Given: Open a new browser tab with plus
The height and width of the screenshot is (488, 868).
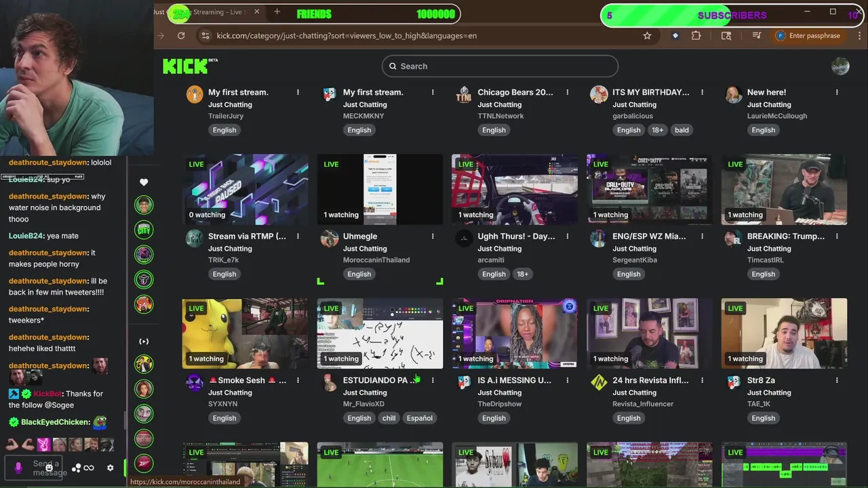Looking at the screenshot, I should pyautogui.click(x=277, y=12).
